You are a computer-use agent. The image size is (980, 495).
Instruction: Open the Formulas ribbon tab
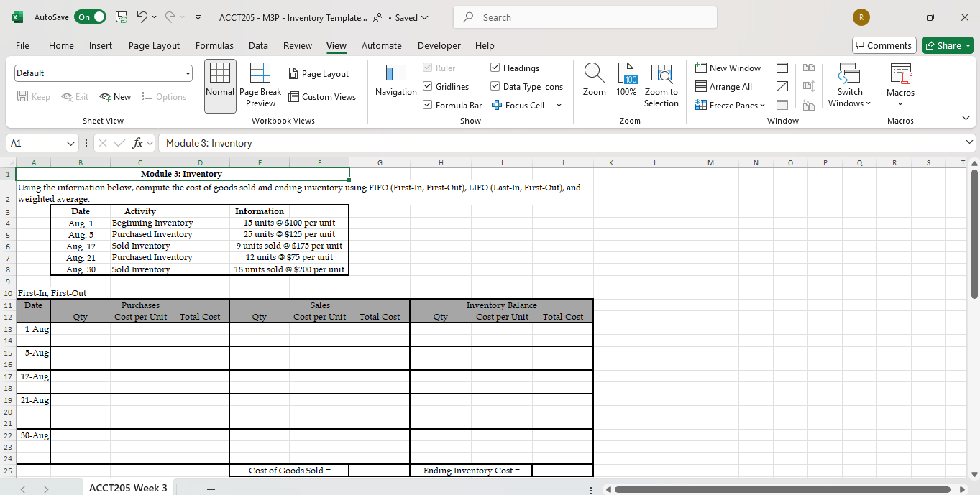214,45
